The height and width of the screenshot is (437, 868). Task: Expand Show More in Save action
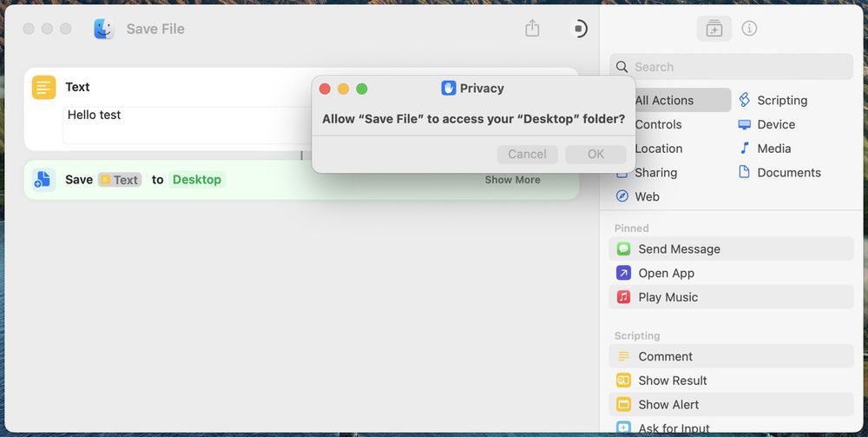click(x=513, y=180)
